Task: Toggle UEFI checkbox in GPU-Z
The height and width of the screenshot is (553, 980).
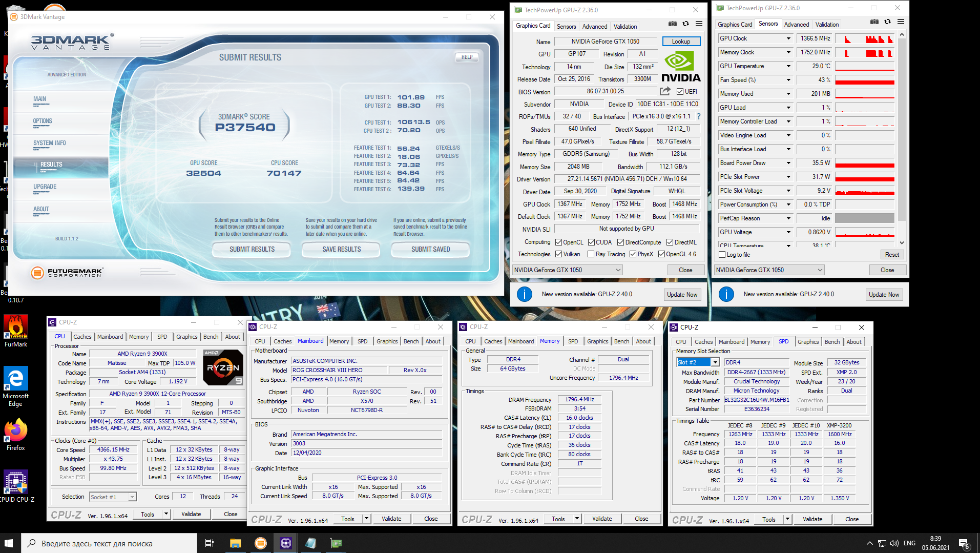Action: pyautogui.click(x=680, y=92)
